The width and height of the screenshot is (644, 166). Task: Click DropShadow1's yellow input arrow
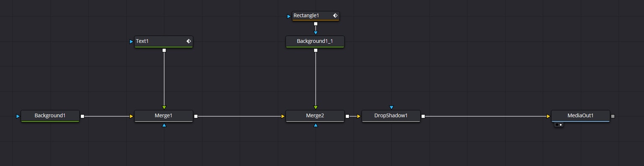click(359, 116)
